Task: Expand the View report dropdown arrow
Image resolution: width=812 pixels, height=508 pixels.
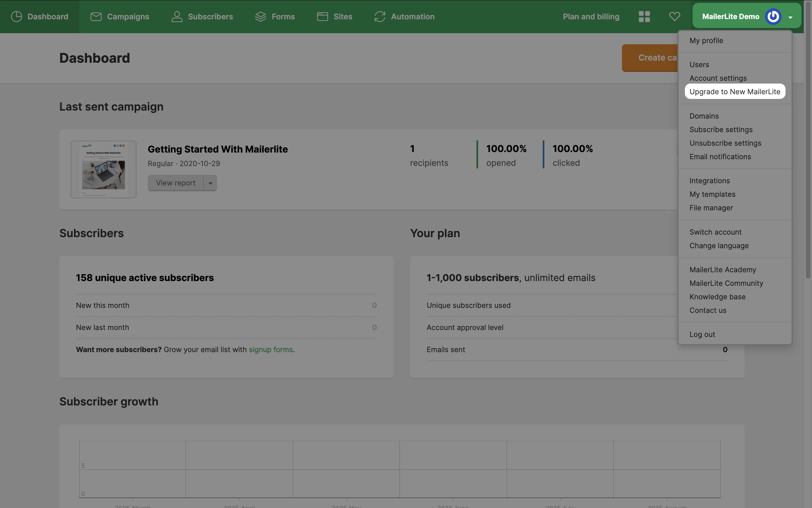Action: pos(210,183)
